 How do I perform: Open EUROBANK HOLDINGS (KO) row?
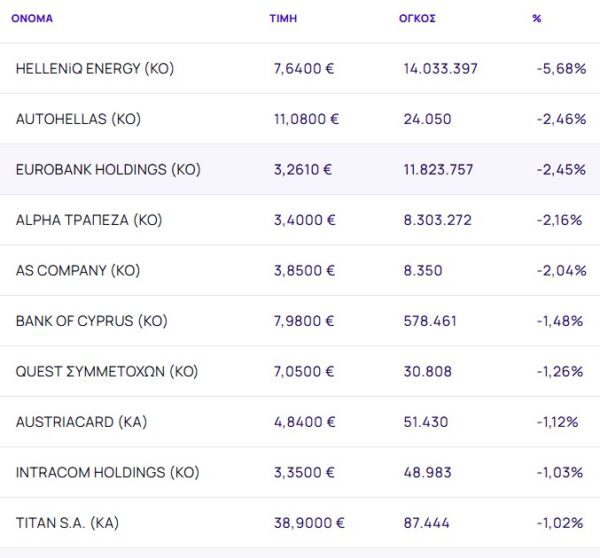point(108,169)
